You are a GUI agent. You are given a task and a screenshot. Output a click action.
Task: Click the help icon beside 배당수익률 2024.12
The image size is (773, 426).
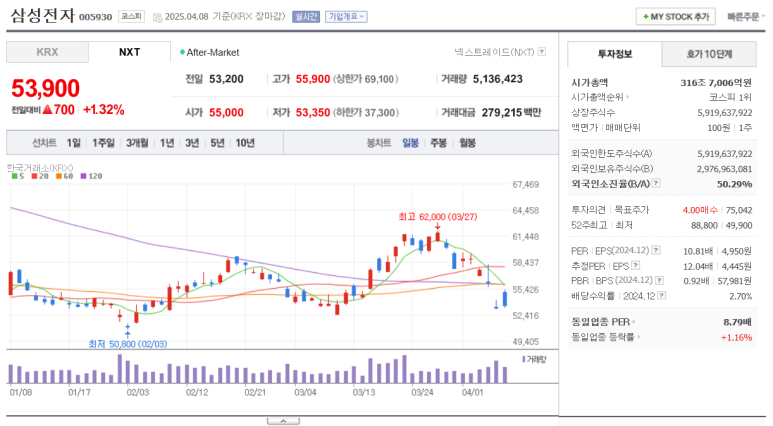pos(662,295)
